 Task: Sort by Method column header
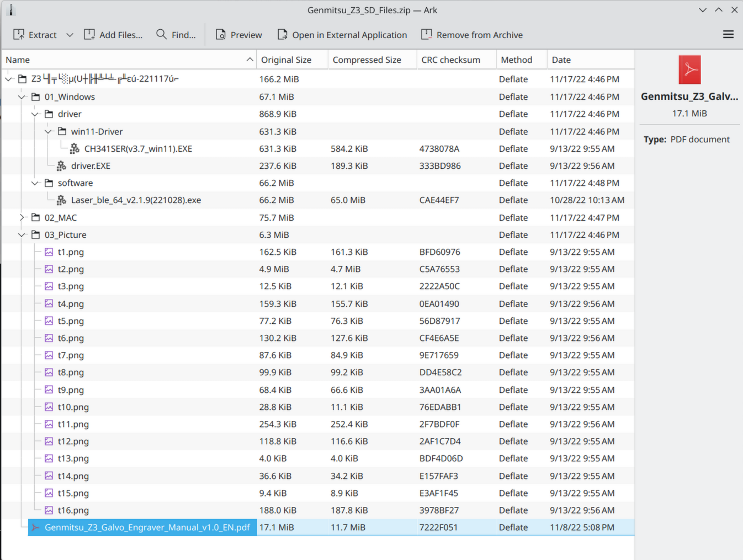(522, 60)
